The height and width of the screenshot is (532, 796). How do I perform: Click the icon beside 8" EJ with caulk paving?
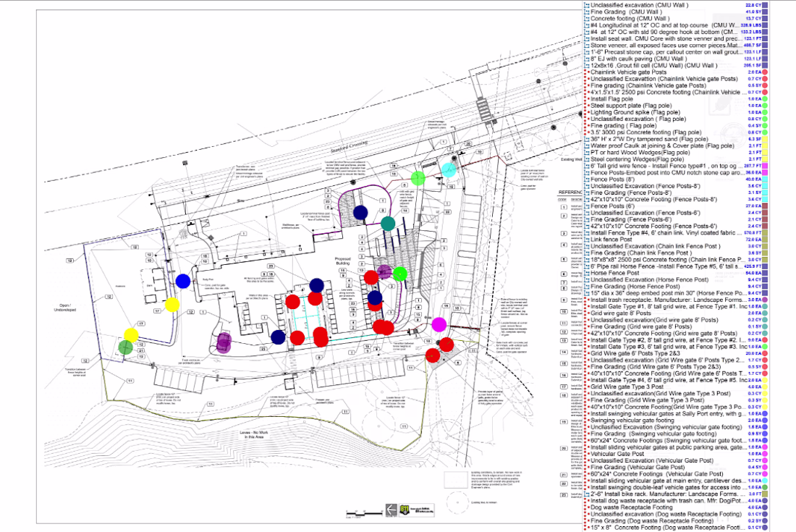click(x=588, y=59)
